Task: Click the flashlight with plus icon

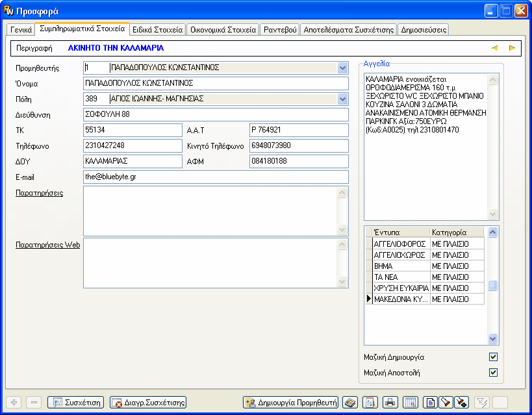Action: [461, 403]
